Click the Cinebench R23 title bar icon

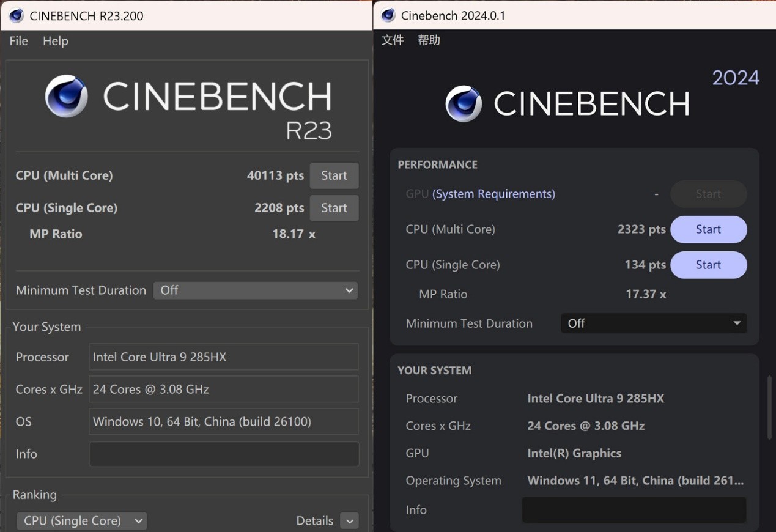(x=17, y=15)
